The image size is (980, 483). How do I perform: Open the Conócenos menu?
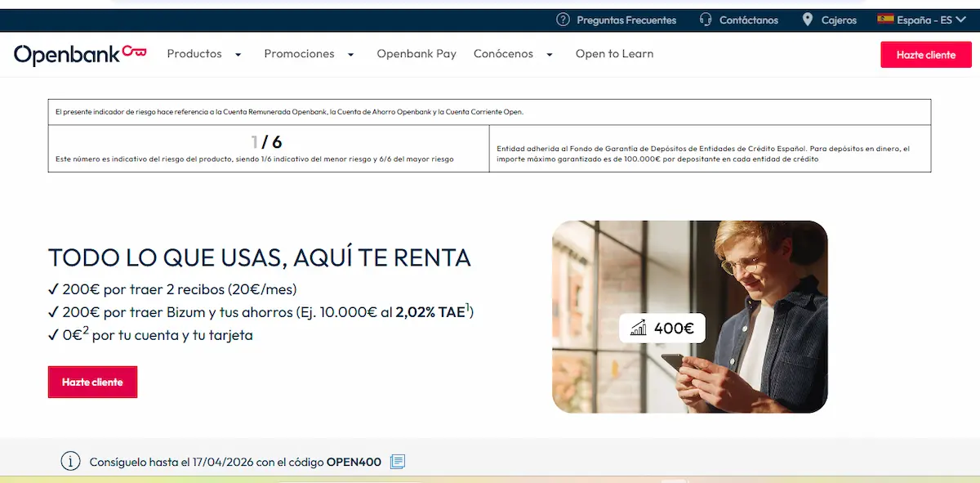[503, 54]
